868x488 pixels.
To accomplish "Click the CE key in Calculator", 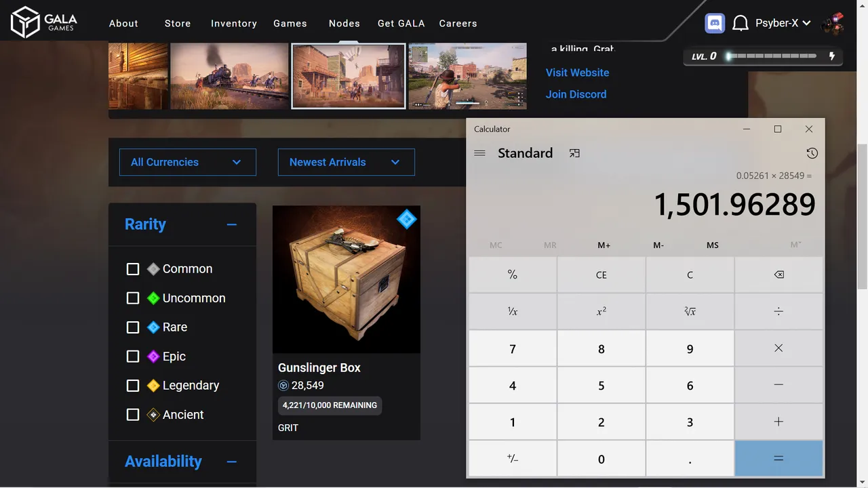I will pyautogui.click(x=601, y=274).
